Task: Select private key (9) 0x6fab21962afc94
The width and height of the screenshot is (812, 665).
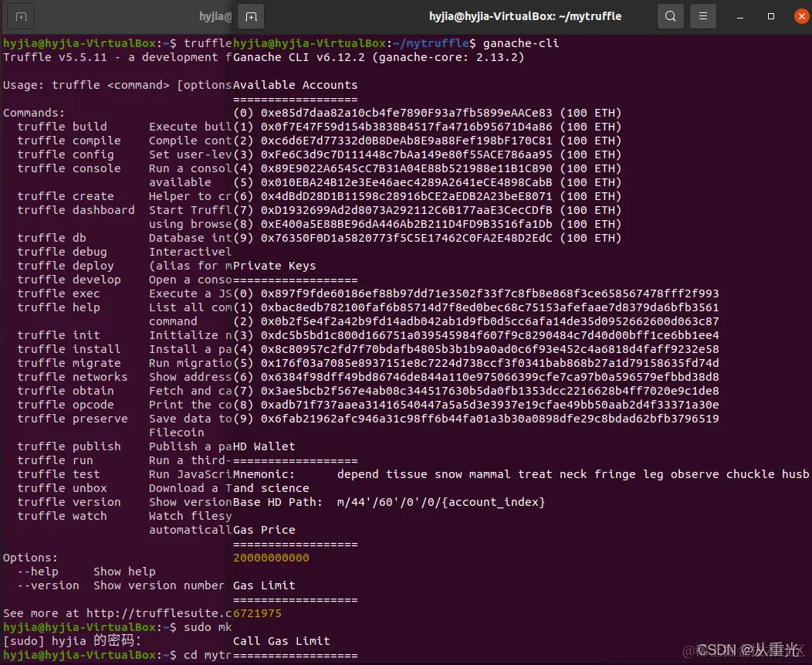Action: click(490, 419)
